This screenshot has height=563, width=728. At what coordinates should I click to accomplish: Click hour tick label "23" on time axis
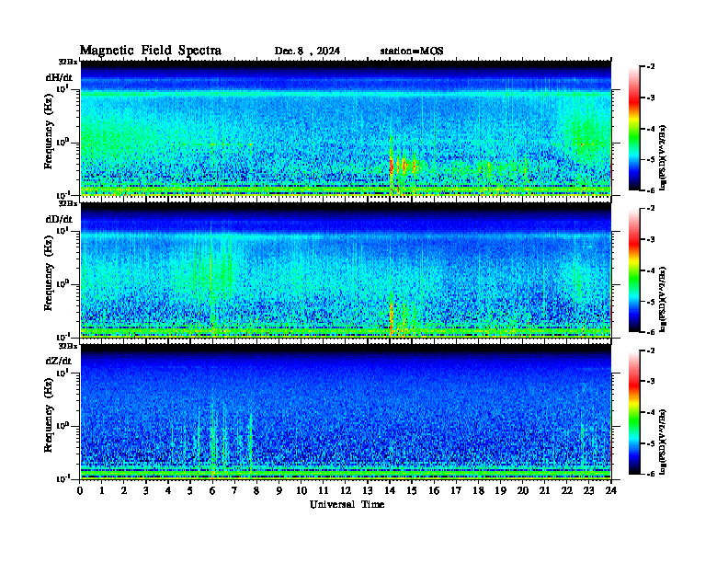[589, 490]
